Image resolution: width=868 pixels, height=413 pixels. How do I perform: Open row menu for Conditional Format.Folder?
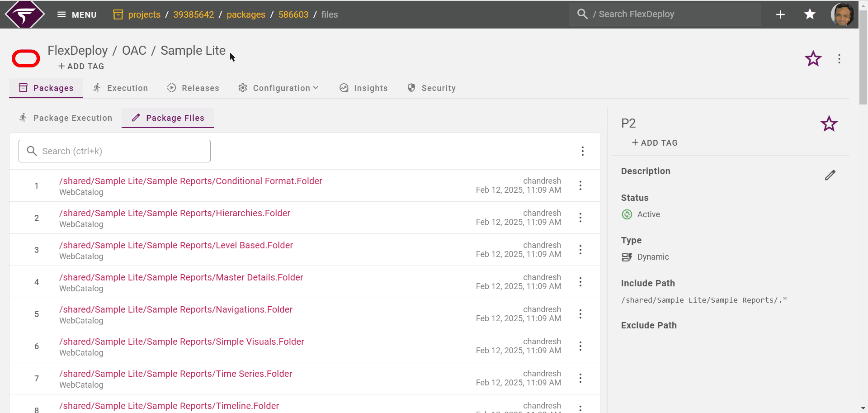tap(580, 185)
